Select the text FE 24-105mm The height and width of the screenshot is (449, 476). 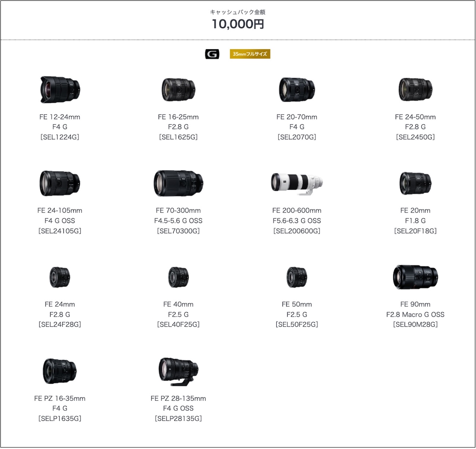(60, 211)
